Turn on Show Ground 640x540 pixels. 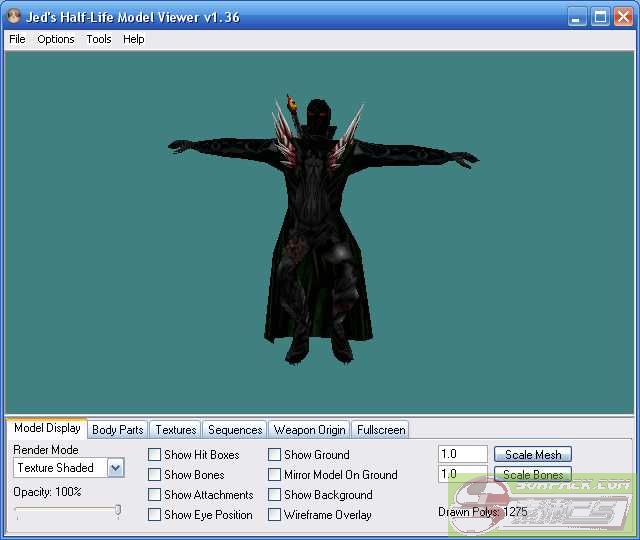275,455
